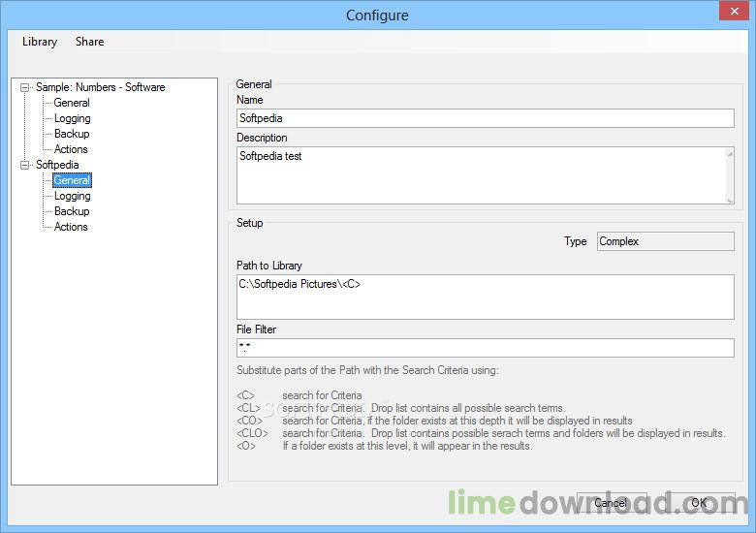Click the Name input field

pyautogui.click(x=485, y=118)
